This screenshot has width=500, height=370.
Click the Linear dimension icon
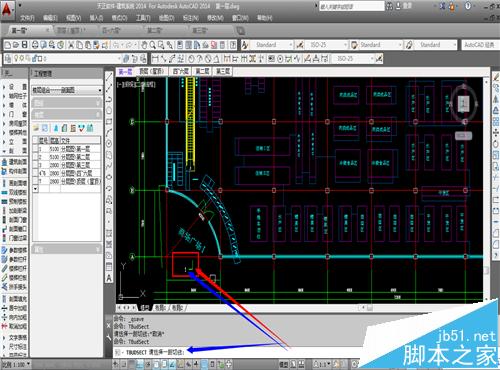(x=155, y=59)
